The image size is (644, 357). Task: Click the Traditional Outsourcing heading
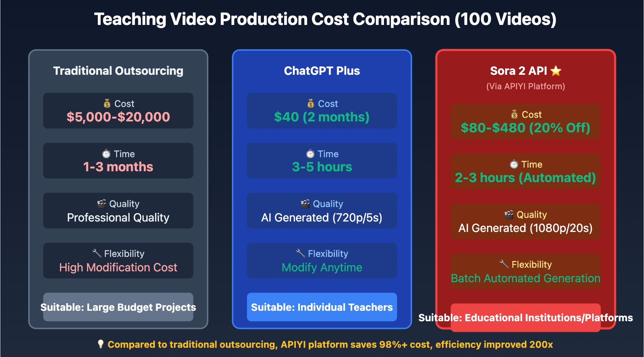tap(118, 71)
